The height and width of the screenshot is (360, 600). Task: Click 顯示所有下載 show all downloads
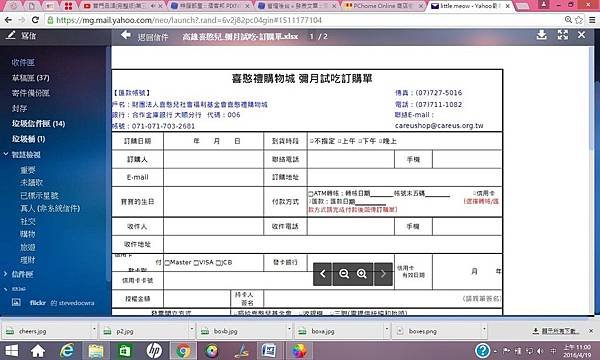point(556,331)
